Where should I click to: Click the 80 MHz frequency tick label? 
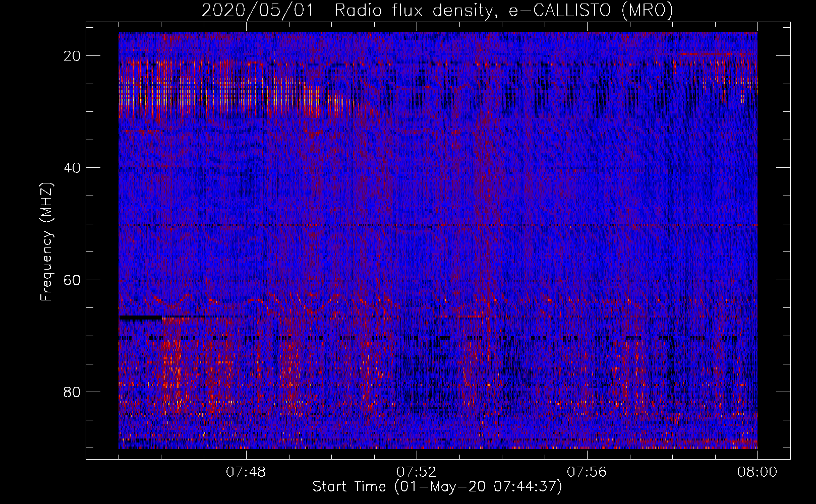tap(73, 392)
